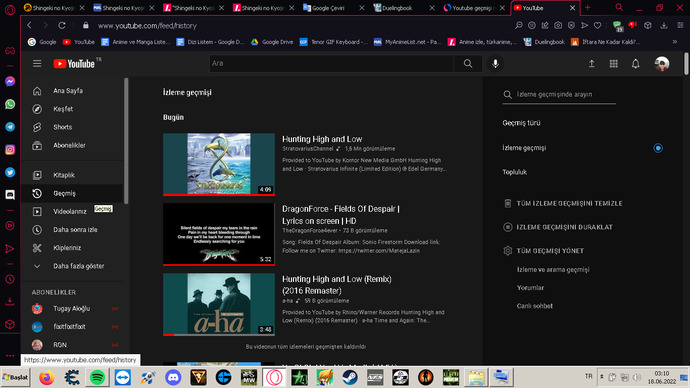Click TÜM GEÇMİŞİ YÖNET

pyautogui.click(x=543, y=251)
